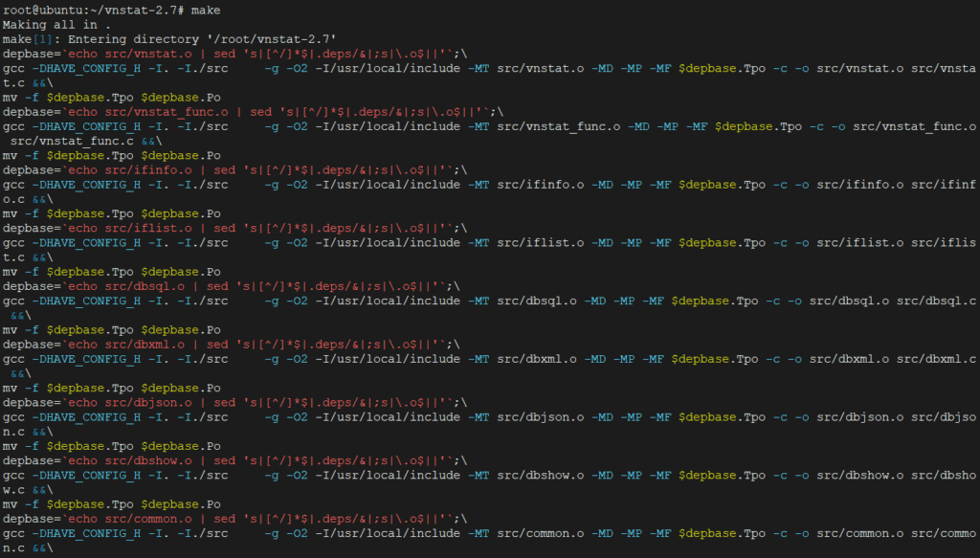Click '-MT src/common.o' in gcc command
The height and width of the screenshot is (558, 980).
526,534
